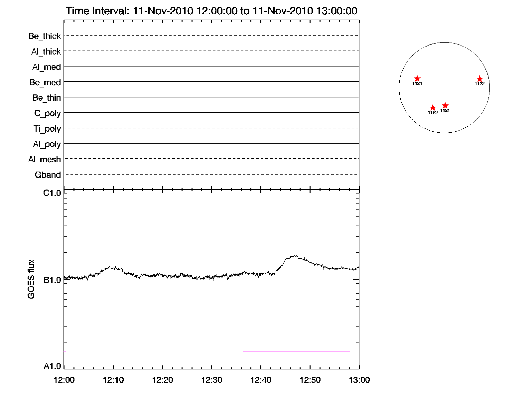Screen dimensions: 532x399
Task: Click the 12:40 time axis label
Action: tap(261, 380)
